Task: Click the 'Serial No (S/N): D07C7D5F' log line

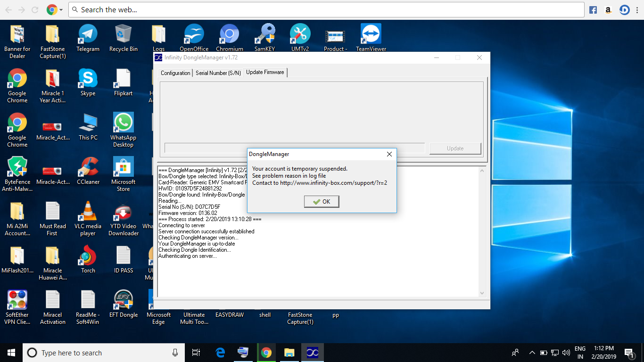Action: (190, 207)
